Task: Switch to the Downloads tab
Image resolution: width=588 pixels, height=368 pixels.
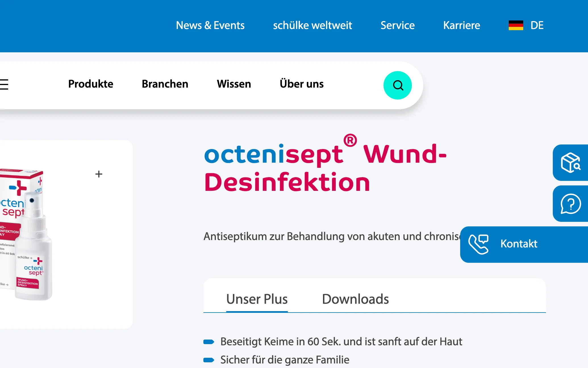Action: (x=355, y=299)
